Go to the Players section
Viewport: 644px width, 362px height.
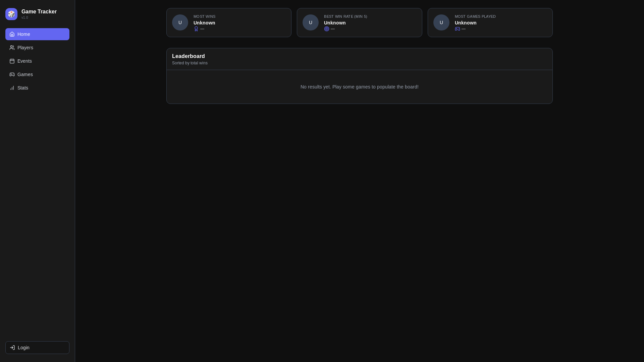[x=37, y=48]
